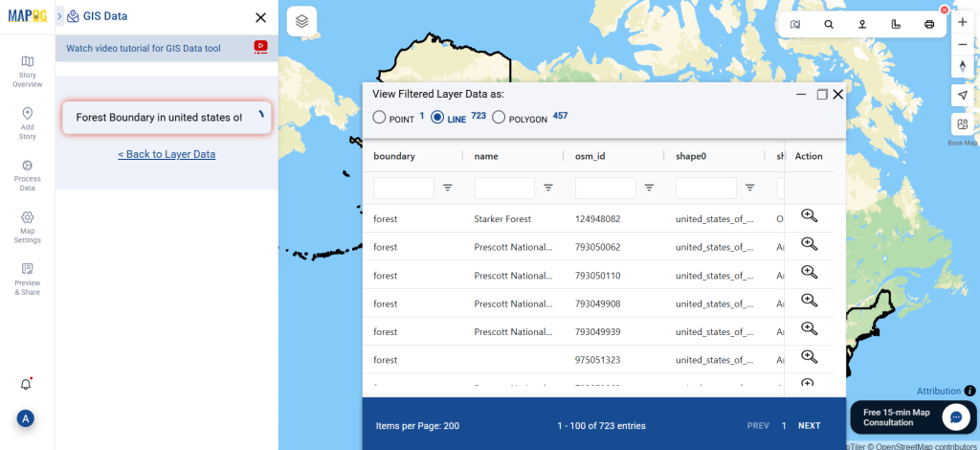Zoom to Starker Forest feature

tap(810, 216)
